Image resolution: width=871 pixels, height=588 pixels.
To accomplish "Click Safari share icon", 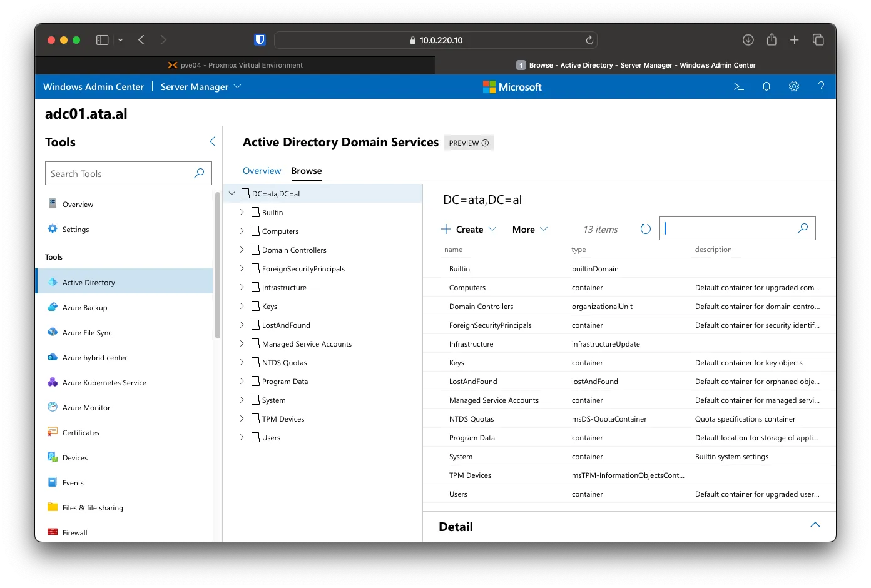I will (x=772, y=39).
